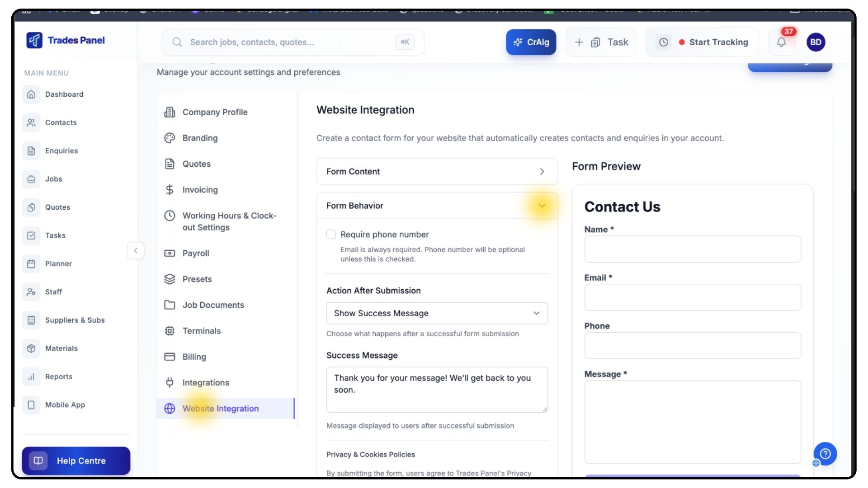Open the Action After Submission dropdown

pos(437,314)
